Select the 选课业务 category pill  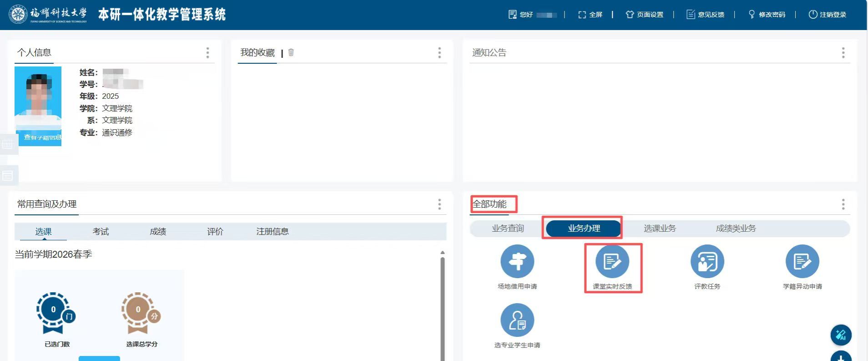click(660, 229)
